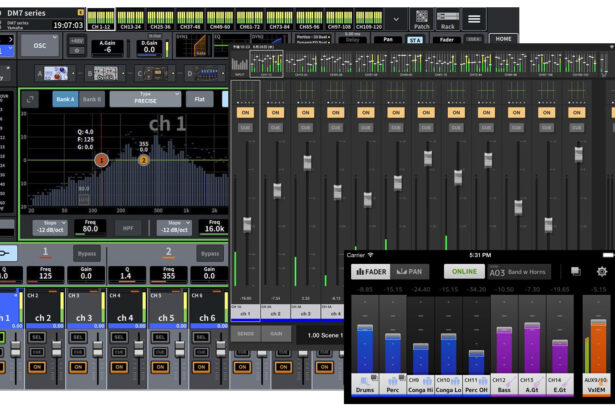Open the Patch screen icon
The image size is (615, 410).
click(421, 19)
